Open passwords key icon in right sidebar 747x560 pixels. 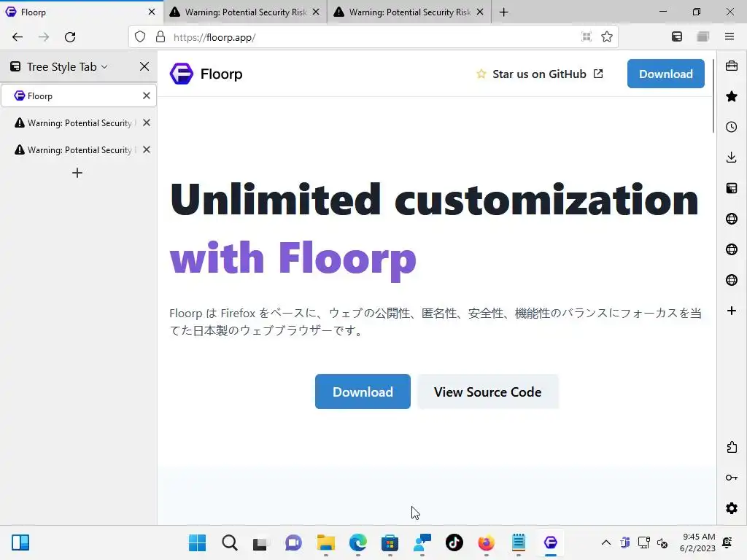732,478
